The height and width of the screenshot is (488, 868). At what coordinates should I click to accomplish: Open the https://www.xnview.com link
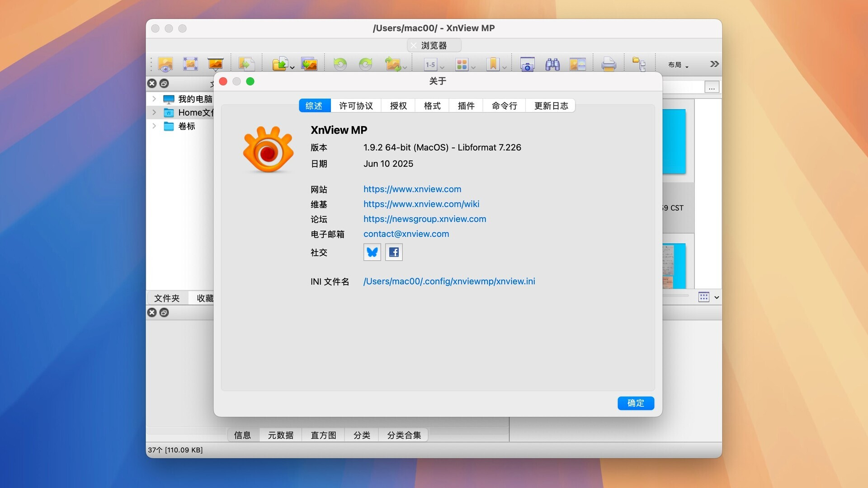412,189
